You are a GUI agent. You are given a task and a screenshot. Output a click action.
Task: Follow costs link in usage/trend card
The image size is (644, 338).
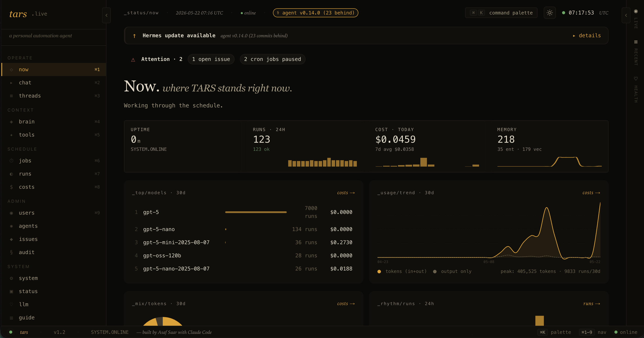point(591,193)
